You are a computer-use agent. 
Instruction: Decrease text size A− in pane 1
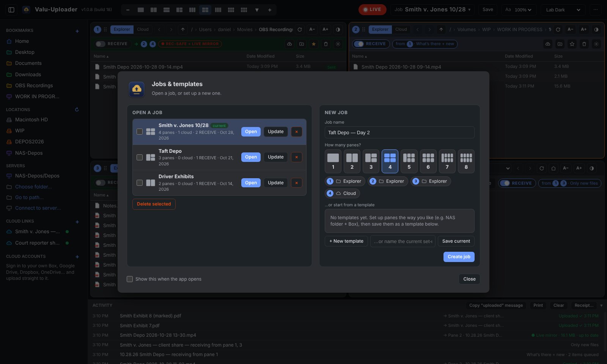pyautogui.click(x=312, y=30)
